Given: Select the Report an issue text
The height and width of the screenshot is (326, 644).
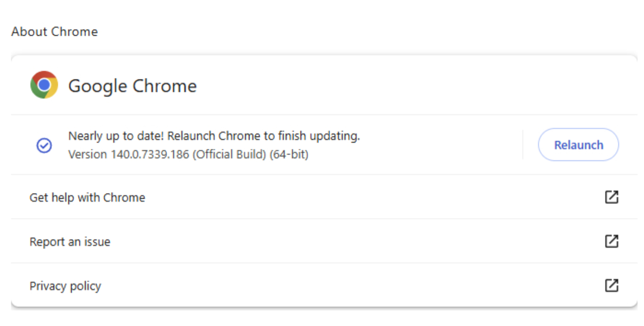Looking at the screenshot, I should tap(70, 242).
